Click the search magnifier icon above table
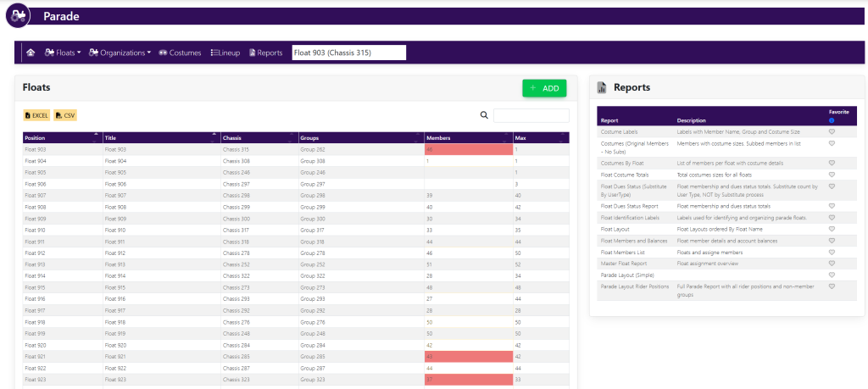Image resolution: width=868 pixels, height=389 pixels. click(x=484, y=115)
